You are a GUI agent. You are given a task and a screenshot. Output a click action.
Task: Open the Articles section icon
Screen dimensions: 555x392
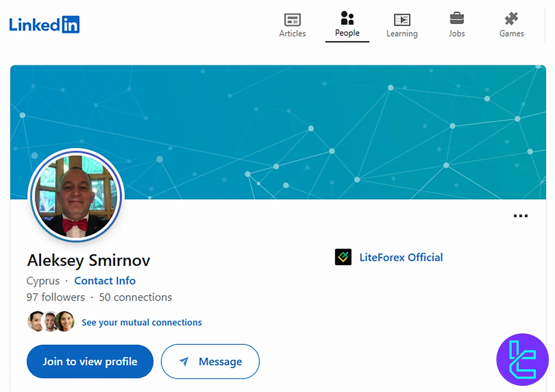(x=292, y=19)
